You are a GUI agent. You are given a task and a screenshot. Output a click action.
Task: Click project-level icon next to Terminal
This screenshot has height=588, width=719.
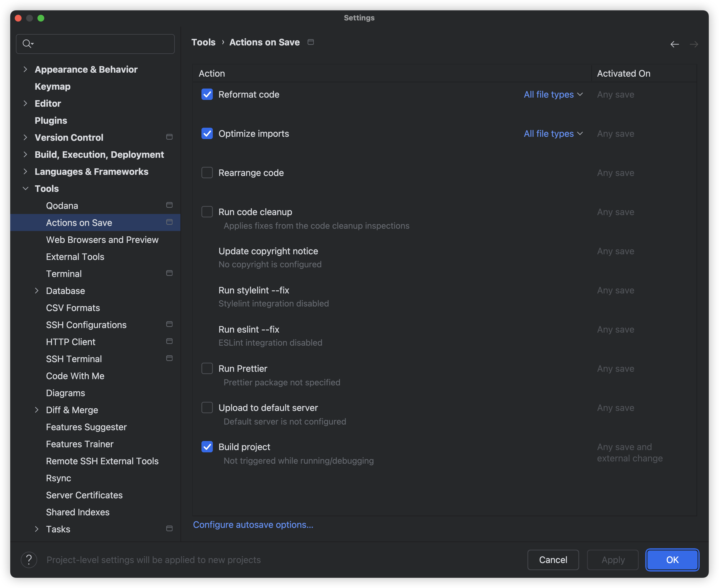coord(169,273)
